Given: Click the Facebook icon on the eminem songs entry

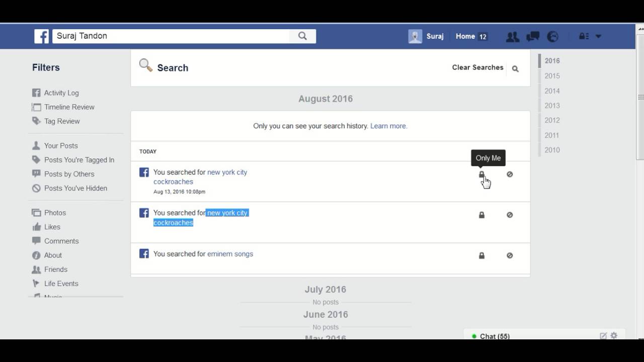Looking at the screenshot, I should pyautogui.click(x=144, y=254).
